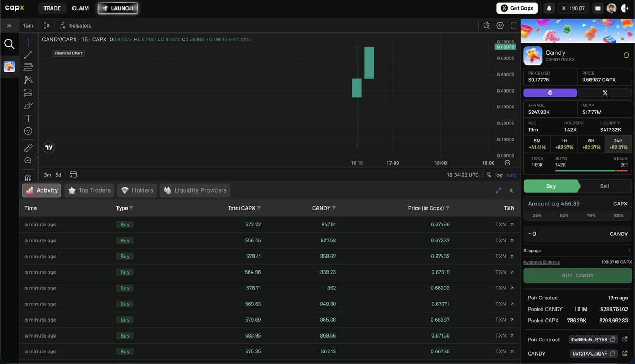Switch to the Activity tab
The image size is (635, 364).
pos(42,190)
